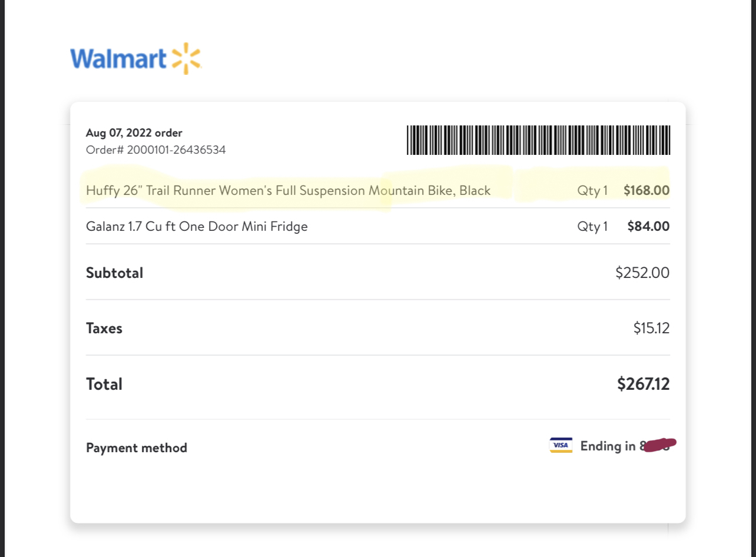Click the Qty 1 next to the Galanz fridge
The image size is (756, 557).
(592, 227)
